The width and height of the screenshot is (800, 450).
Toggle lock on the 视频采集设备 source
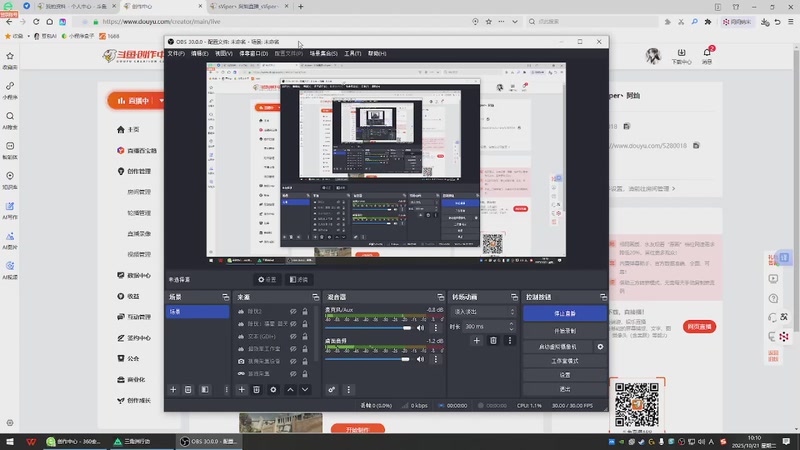[x=305, y=361]
